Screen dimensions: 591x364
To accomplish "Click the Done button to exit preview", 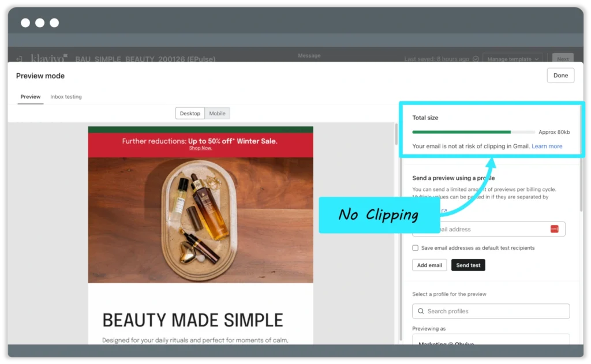I will pyautogui.click(x=560, y=75).
